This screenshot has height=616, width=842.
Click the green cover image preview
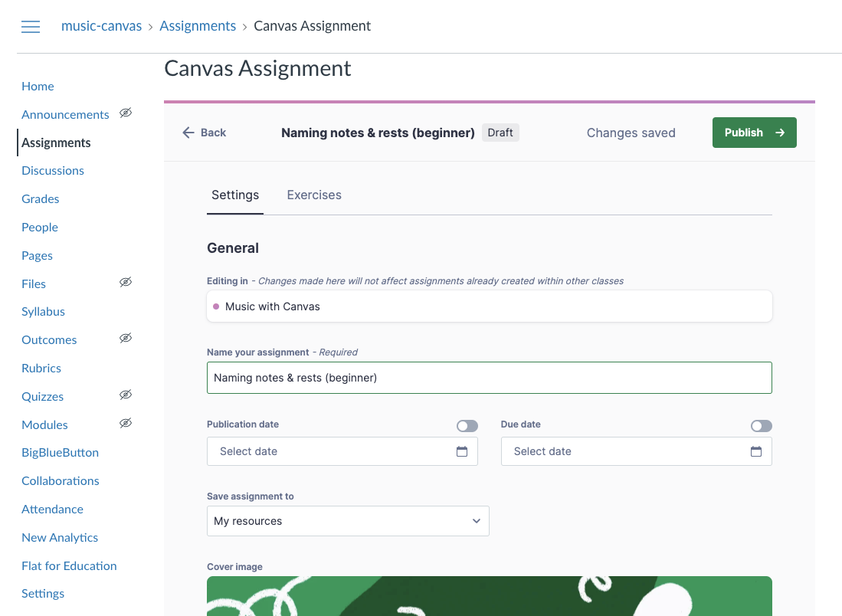[489, 596]
